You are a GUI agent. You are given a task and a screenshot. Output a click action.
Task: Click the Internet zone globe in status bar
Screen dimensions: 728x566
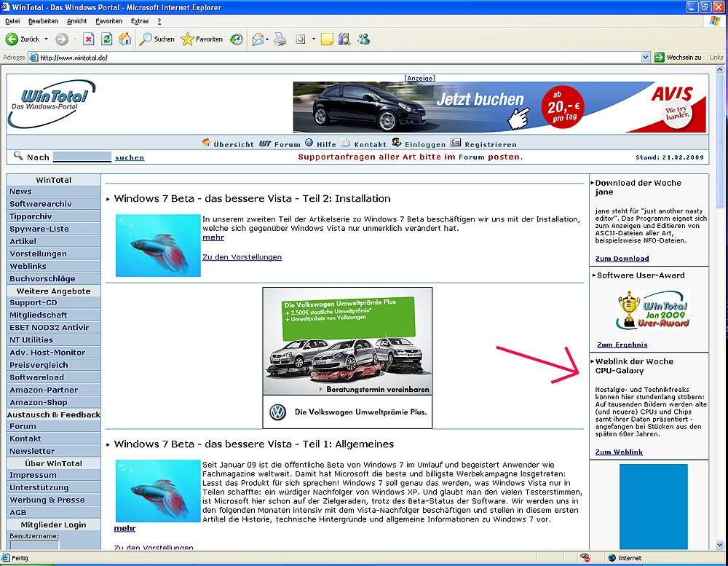click(x=612, y=558)
